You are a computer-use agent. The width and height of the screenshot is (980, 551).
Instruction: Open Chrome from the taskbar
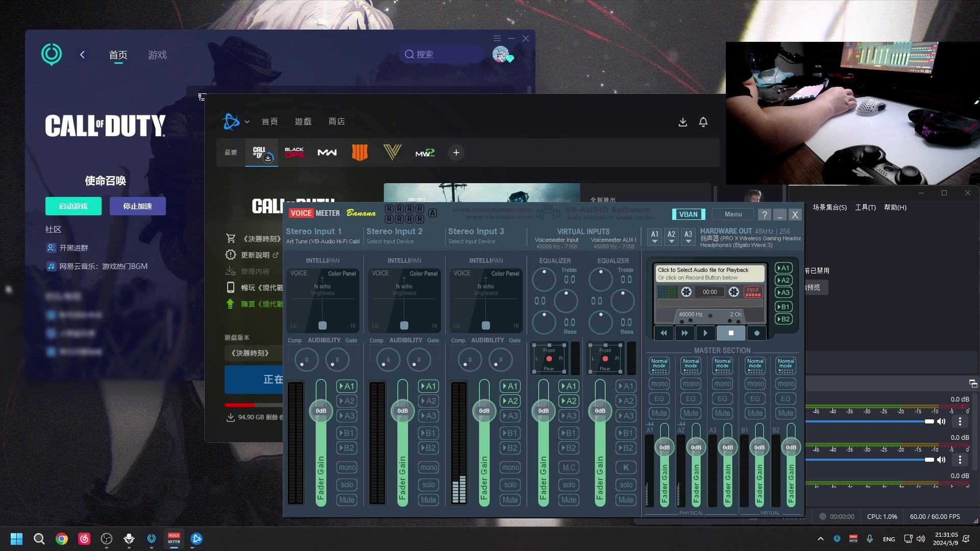point(62,539)
